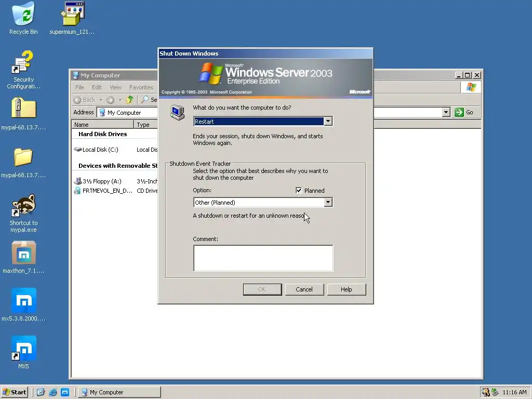Image resolution: width=532 pixels, height=399 pixels.
Task: Click Back arrow in My Computer toolbar
Action: [78, 100]
